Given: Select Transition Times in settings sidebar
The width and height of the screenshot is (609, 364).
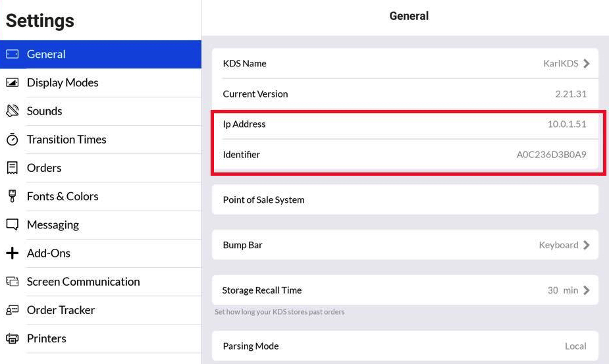Looking at the screenshot, I should [66, 140].
